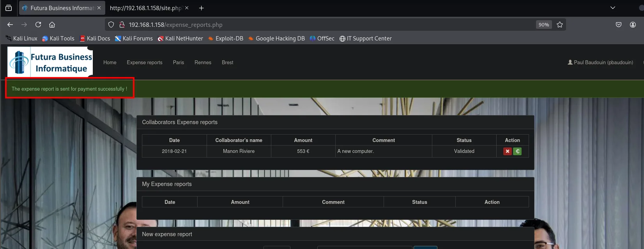Select the '553 €' amount cell

pyautogui.click(x=303, y=151)
